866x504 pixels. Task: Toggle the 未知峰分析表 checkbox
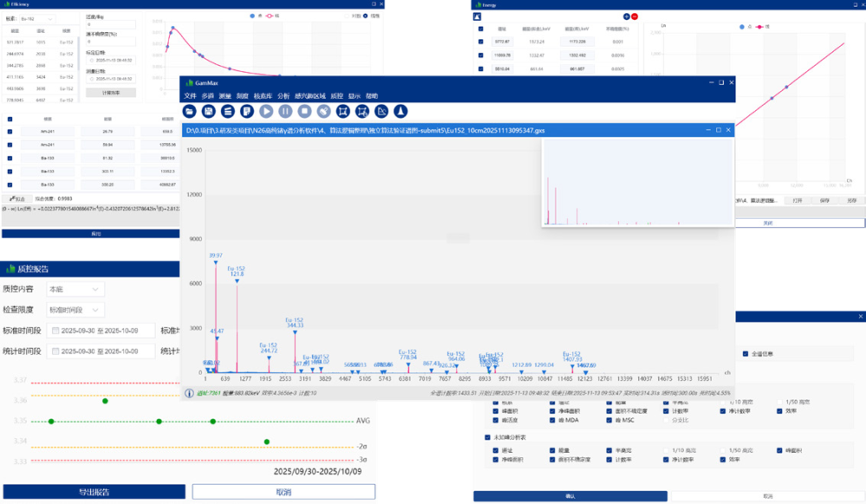pyautogui.click(x=487, y=437)
